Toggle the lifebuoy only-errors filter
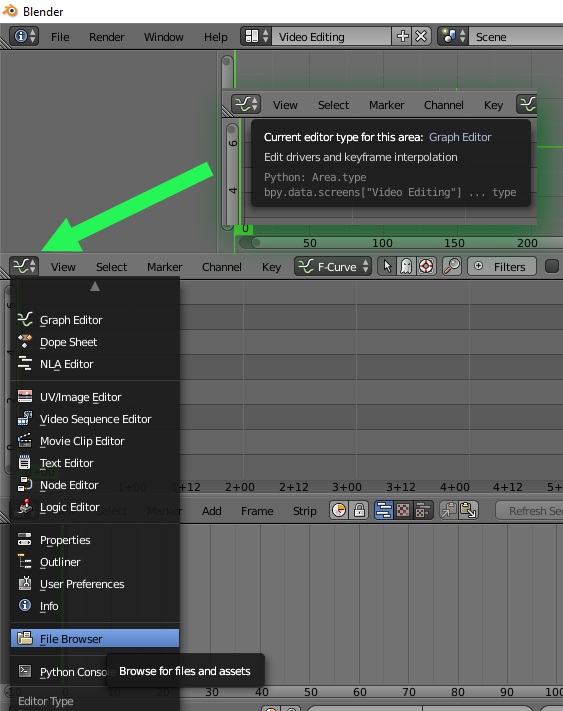Image resolution: width=563 pixels, height=711 pixels. [426, 266]
